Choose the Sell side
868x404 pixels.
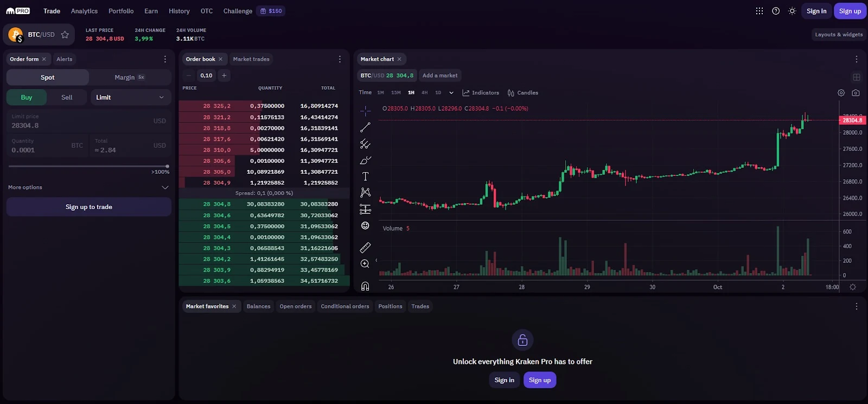67,97
